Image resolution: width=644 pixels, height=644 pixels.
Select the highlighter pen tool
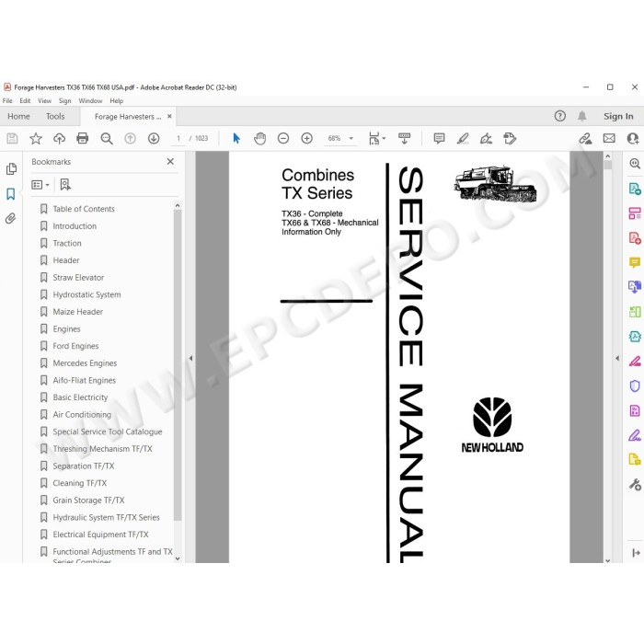pyautogui.click(x=463, y=138)
